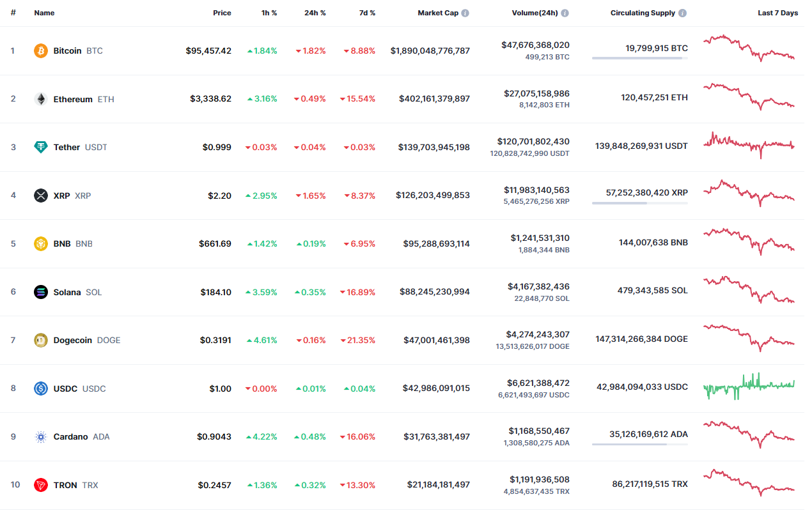Click the Ethereum diamond logo icon

(41, 99)
